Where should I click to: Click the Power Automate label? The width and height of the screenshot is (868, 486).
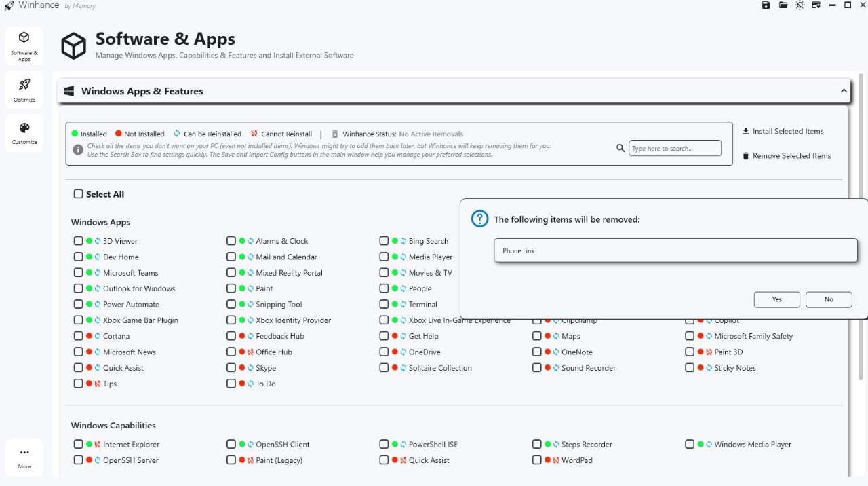click(x=131, y=305)
